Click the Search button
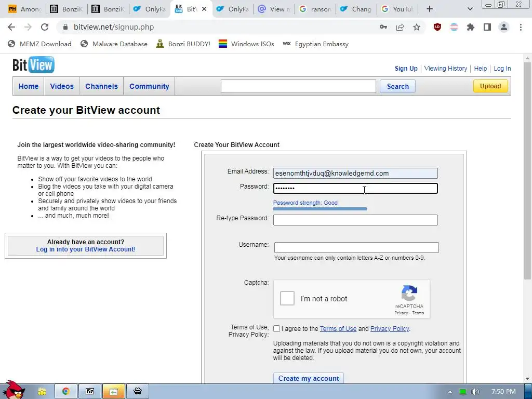The width and height of the screenshot is (532, 399). tap(397, 86)
